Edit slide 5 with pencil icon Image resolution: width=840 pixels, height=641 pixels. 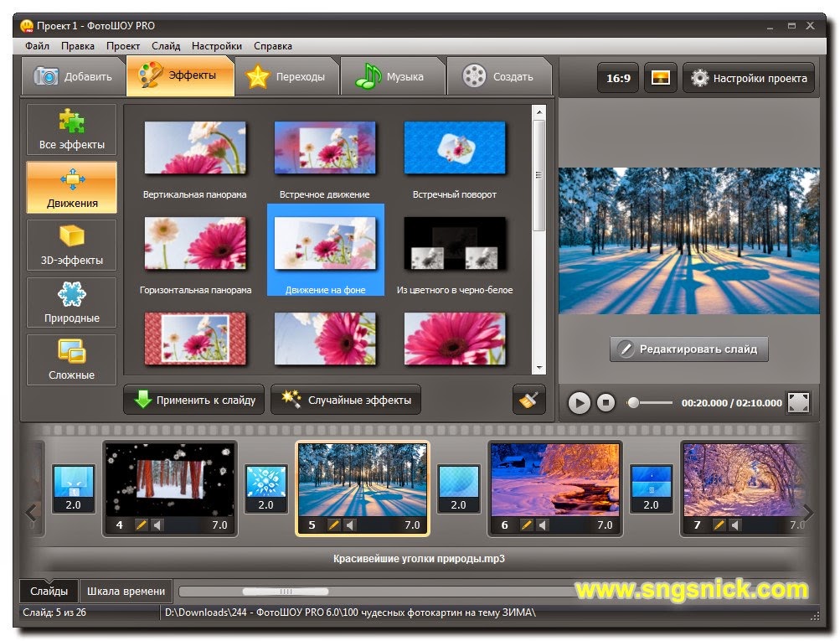click(x=334, y=525)
